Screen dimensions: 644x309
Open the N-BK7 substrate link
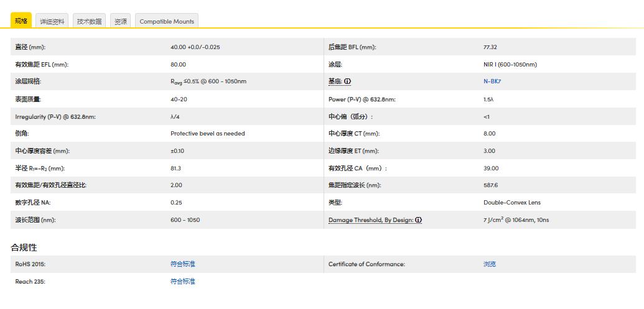492,81
